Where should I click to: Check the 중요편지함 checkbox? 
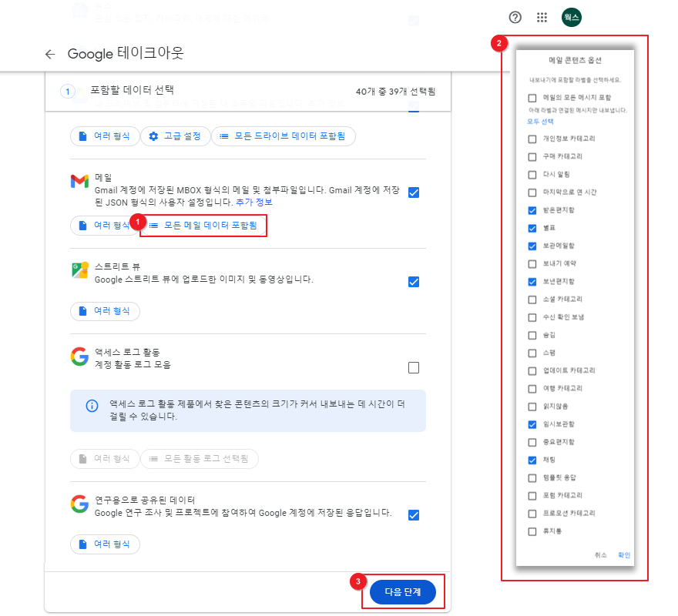(532, 442)
